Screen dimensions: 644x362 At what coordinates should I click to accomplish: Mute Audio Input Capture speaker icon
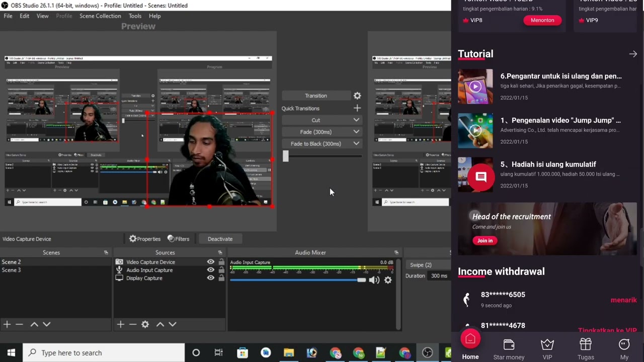point(374,280)
